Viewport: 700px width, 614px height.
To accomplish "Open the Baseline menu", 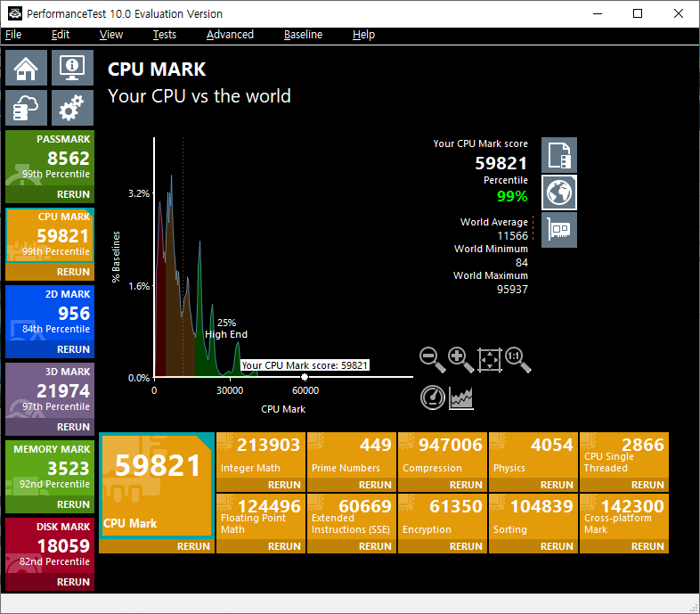I will point(303,35).
